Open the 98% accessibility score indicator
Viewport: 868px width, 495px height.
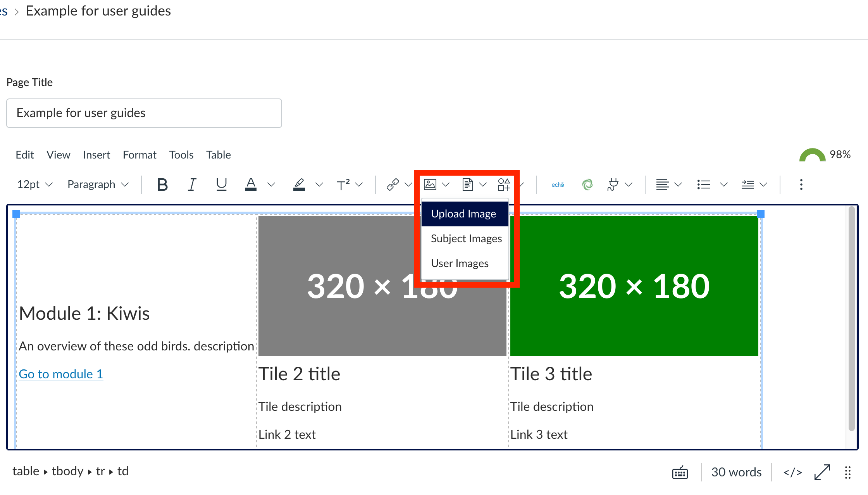point(825,155)
